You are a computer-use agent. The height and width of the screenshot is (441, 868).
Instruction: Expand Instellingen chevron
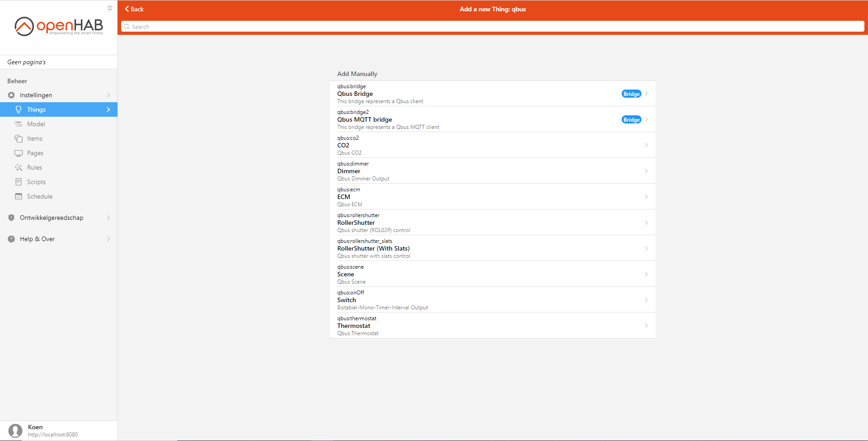click(x=108, y=95)
